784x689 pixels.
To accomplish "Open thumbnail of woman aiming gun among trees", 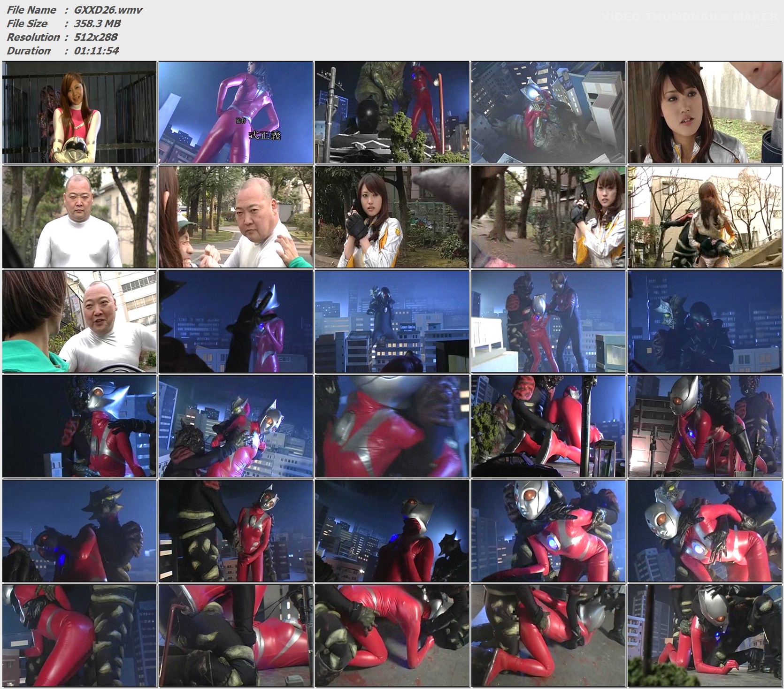I will coord(548,217).
